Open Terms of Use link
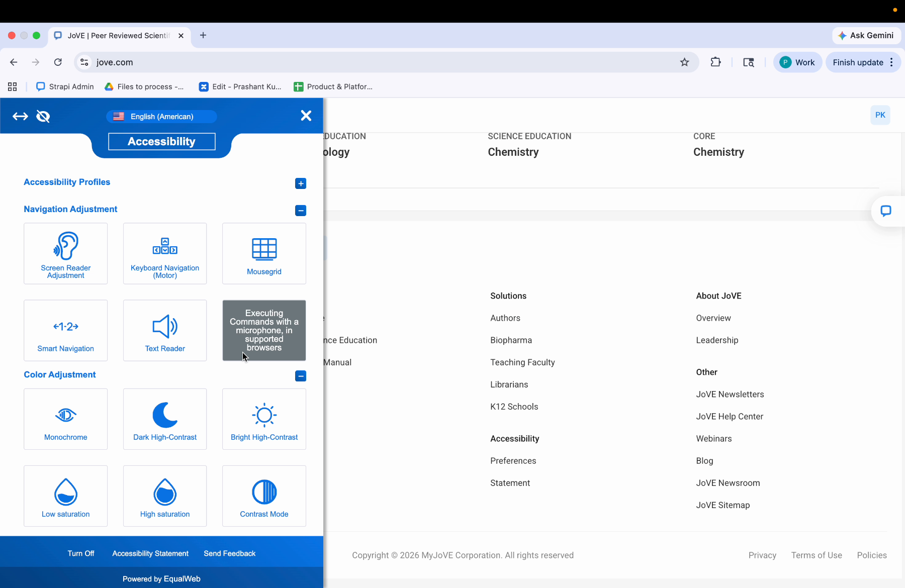 817,555
